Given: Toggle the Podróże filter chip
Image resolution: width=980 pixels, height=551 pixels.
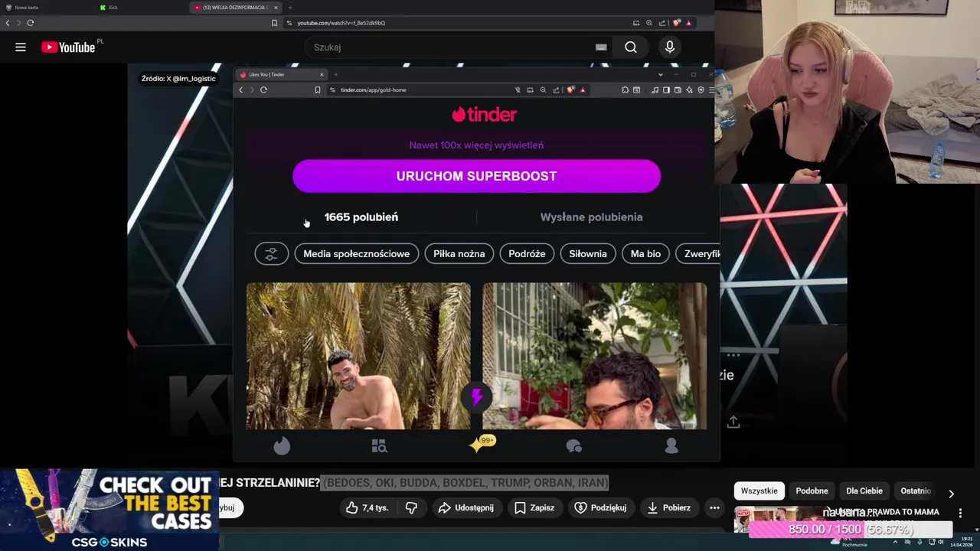Looking at the screenshot, I should (527, 254).
